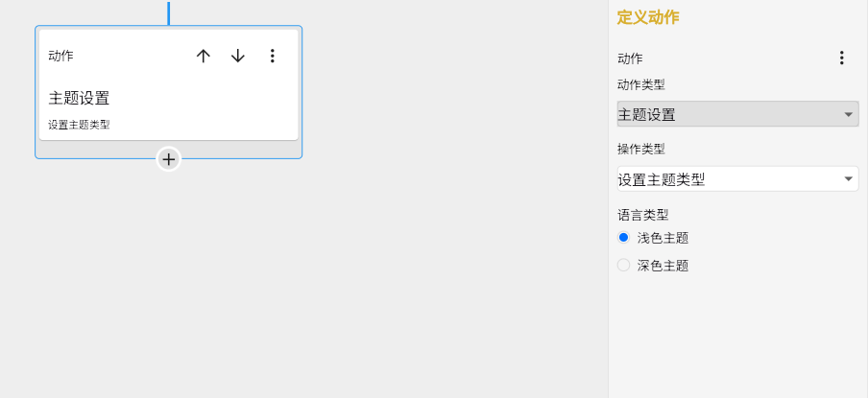Open the 设置主题类型 operation type dropdown

(x=730, y=179)
